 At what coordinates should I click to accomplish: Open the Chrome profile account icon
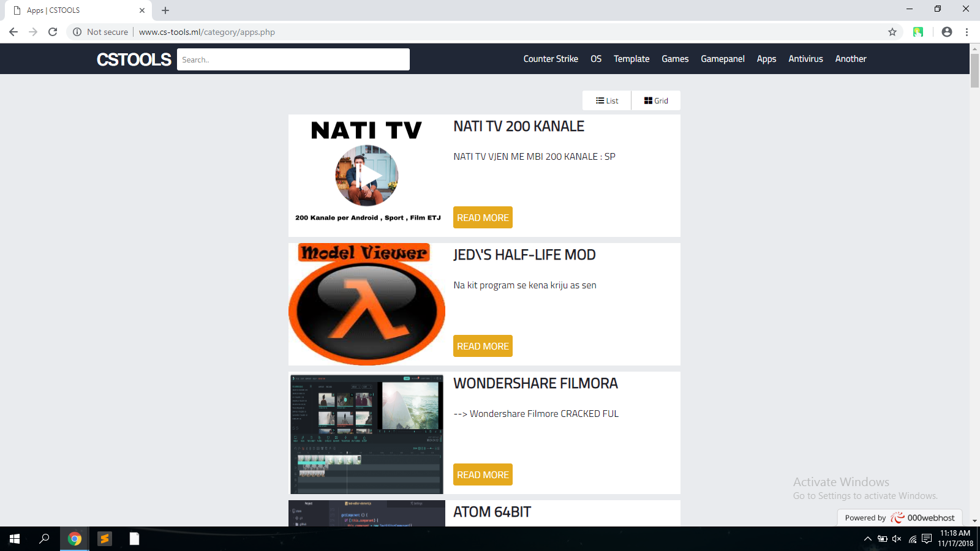pyautogui.click(x=947, y=32)
